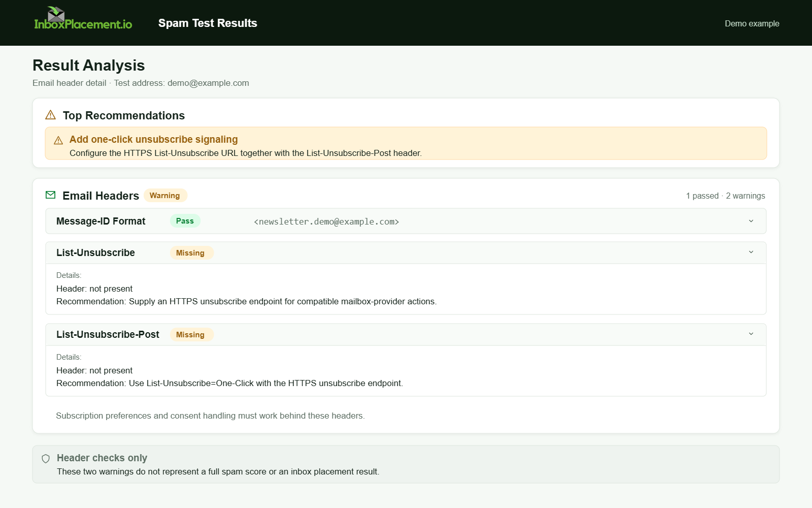812x508 pixels.
Task: Click the Spam Test Results header title
Action: (208, 23)
